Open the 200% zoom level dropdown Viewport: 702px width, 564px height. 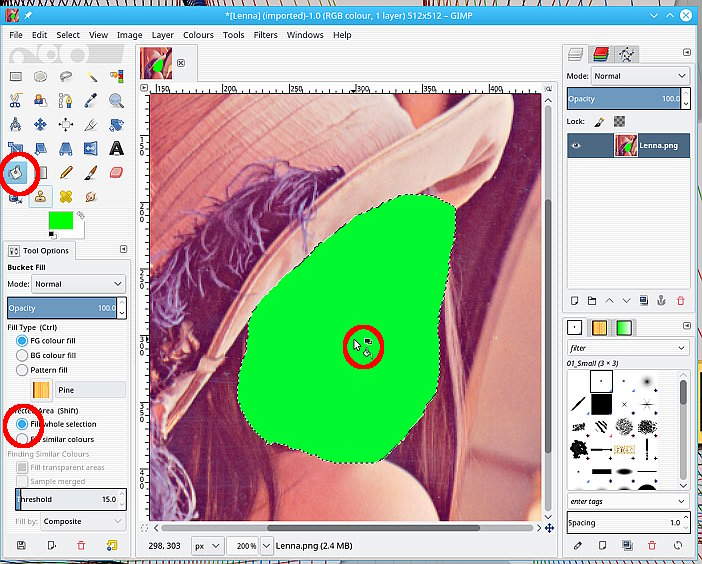[266, 546]
